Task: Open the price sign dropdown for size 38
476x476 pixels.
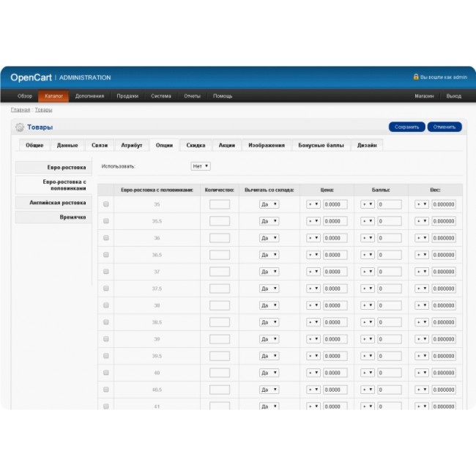Action: 313,305
